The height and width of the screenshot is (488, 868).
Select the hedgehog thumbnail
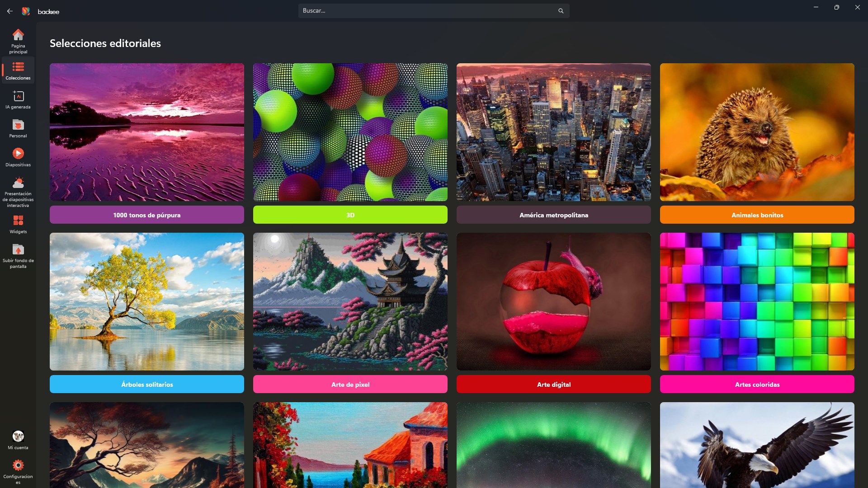click(x=757, y=132)
